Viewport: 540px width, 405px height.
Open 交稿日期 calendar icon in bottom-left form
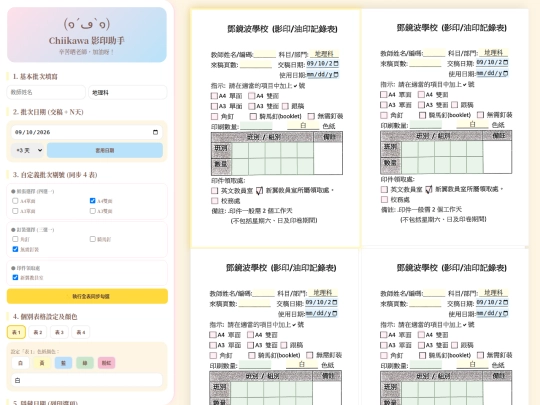pyautogui.click(x=335, y=303)
